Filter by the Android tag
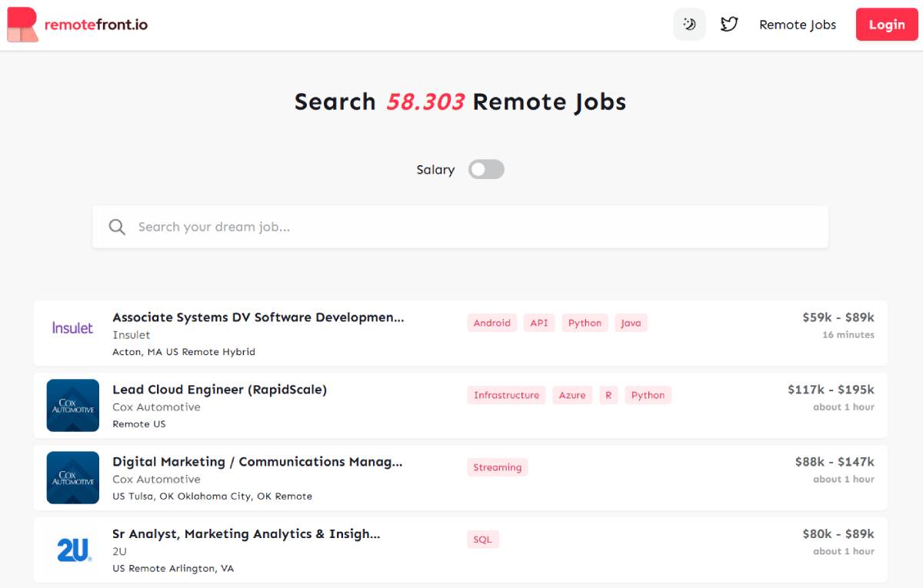 [492, 323]
